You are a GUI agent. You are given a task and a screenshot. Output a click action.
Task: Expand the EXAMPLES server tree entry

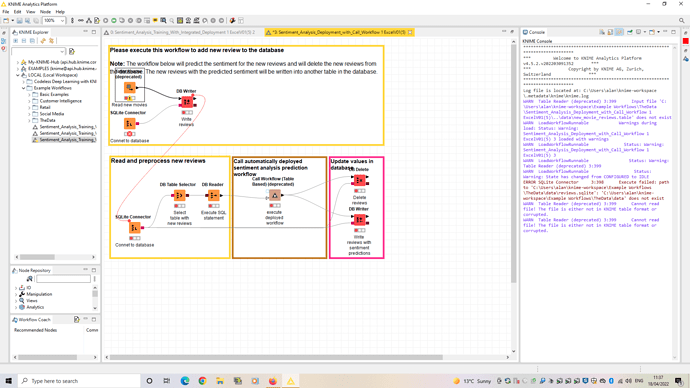click(x=18, y=69)
